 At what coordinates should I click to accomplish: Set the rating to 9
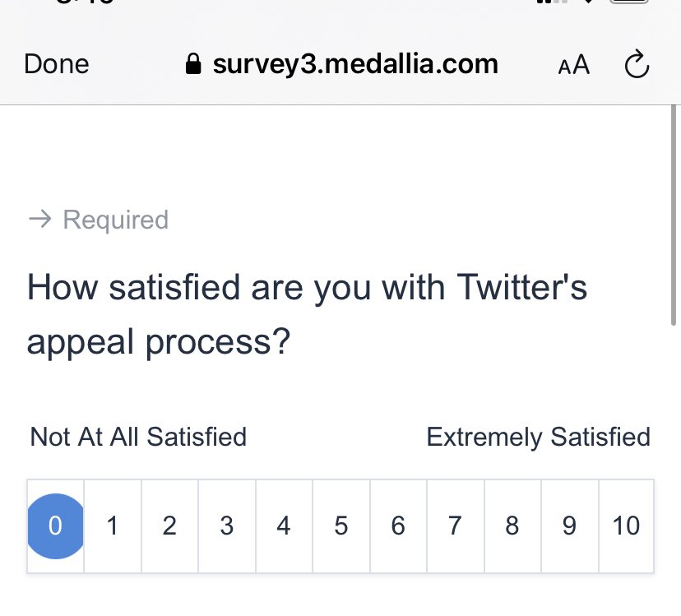point(569,526)
